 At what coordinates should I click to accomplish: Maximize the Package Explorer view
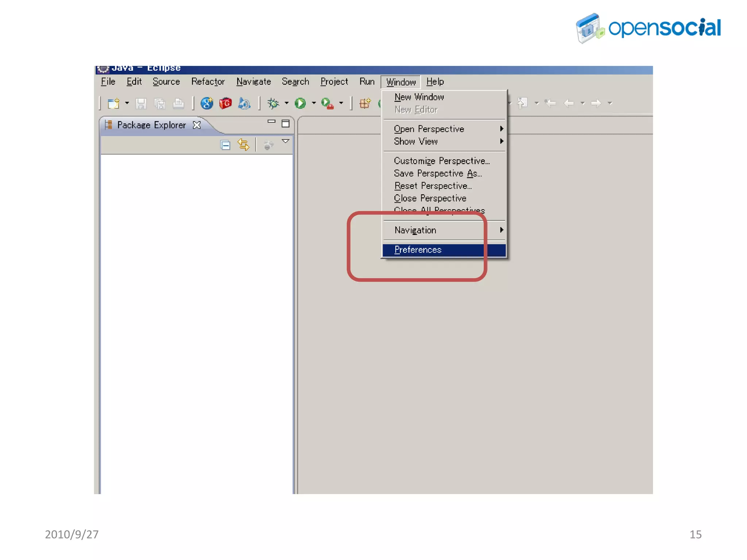pyautogui.click(x=286, y=124)
